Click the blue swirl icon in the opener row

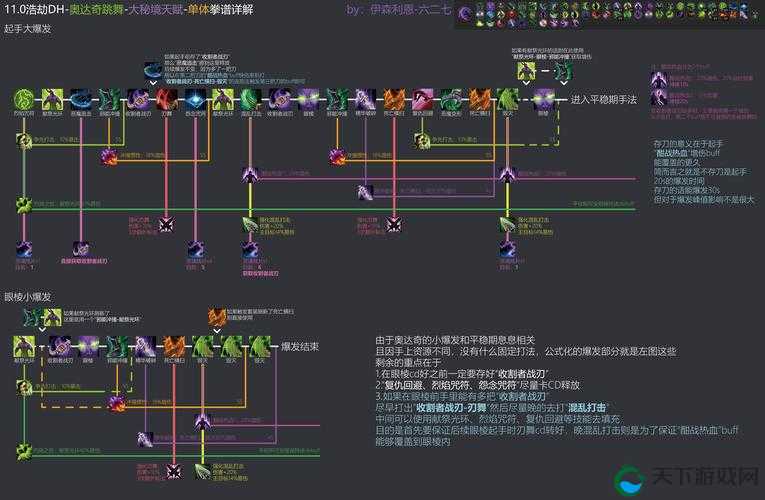[81, 100]
